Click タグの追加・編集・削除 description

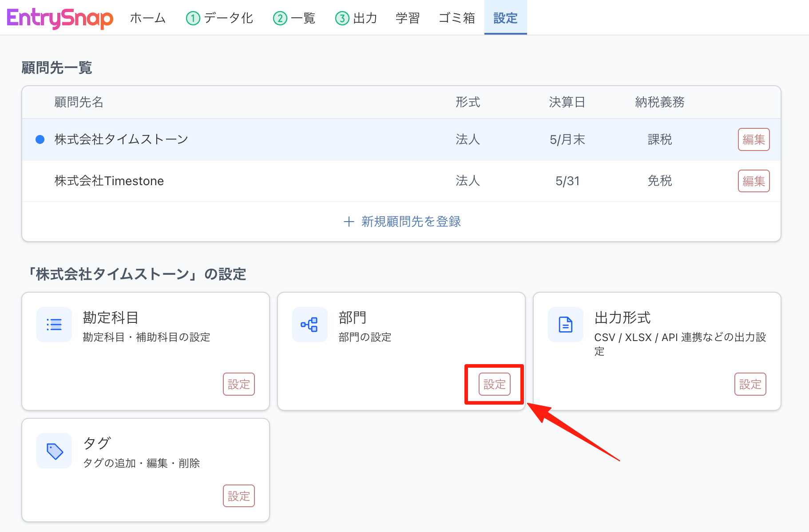(x=141, y=463)
